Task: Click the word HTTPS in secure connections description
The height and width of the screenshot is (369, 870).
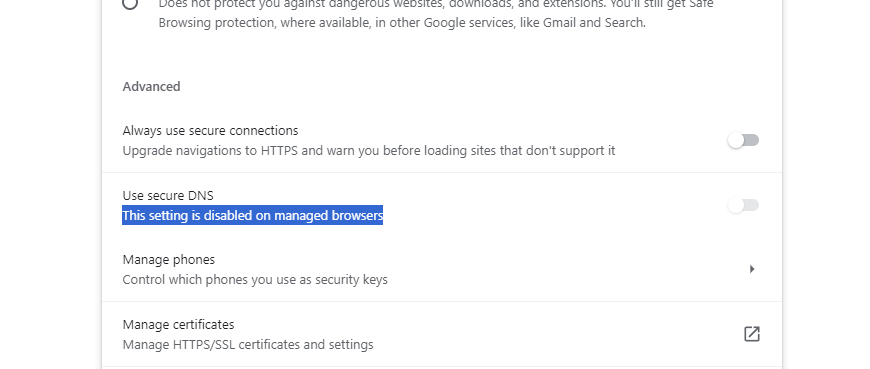Action: pos(280,150)
